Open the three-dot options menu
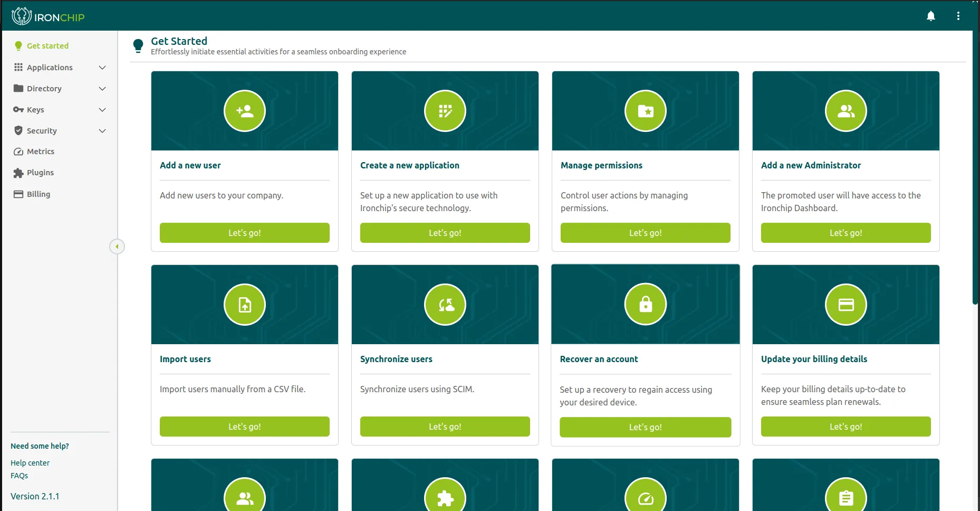Image resolution: width=980 pixels, height=511 pixels. coord(958,16)
